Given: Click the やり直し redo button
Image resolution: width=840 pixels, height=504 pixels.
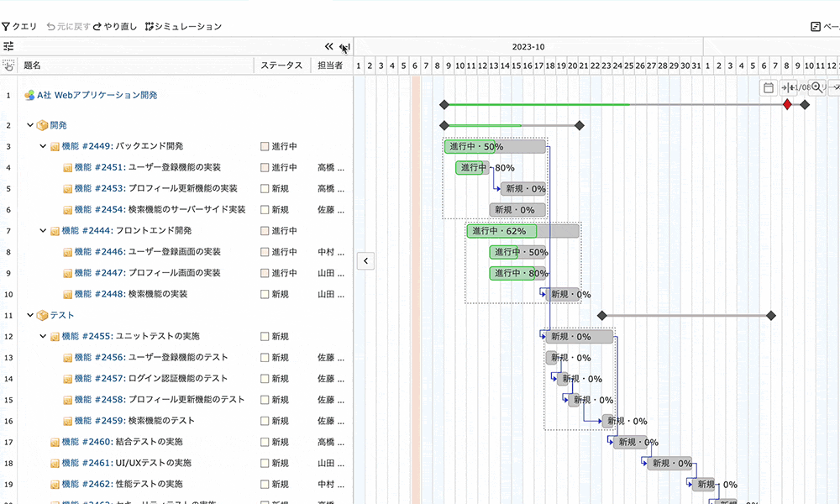Looking at the screenshot, I should coord(114,26).
